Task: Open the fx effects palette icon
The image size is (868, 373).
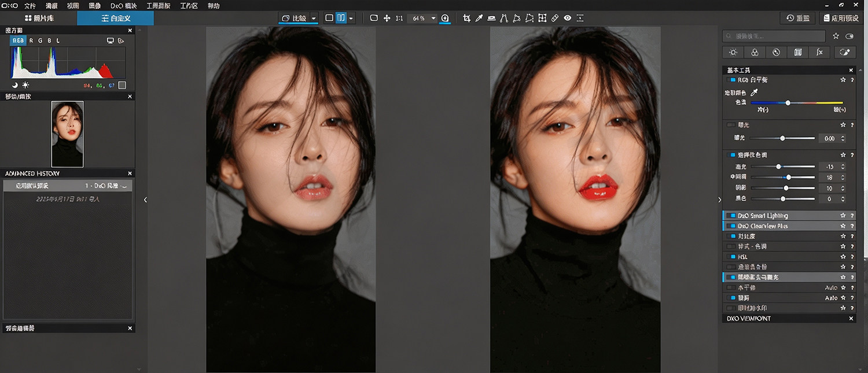Action: [819, 52]
